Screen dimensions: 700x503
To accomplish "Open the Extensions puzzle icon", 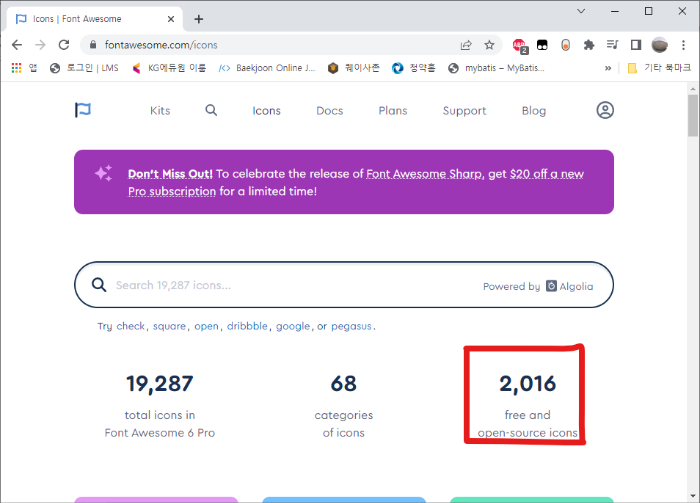I will click(589, 45).
